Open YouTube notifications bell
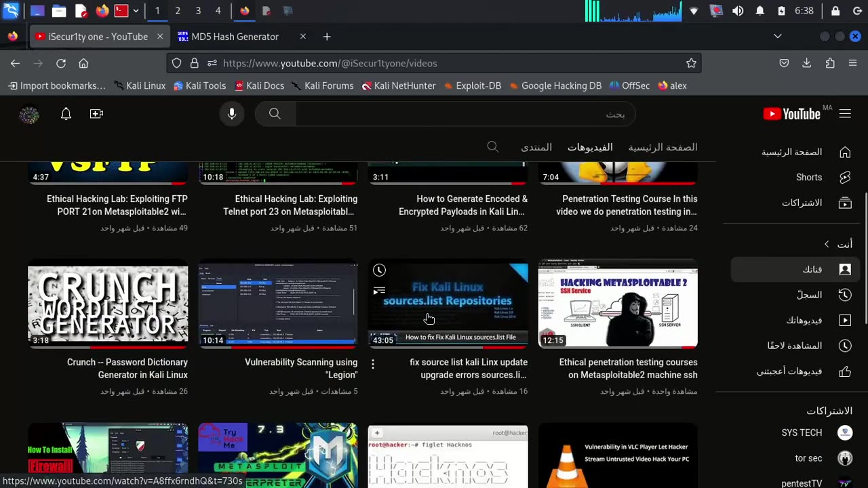Viewport: 868px width, 488px height. click(66, 114)
